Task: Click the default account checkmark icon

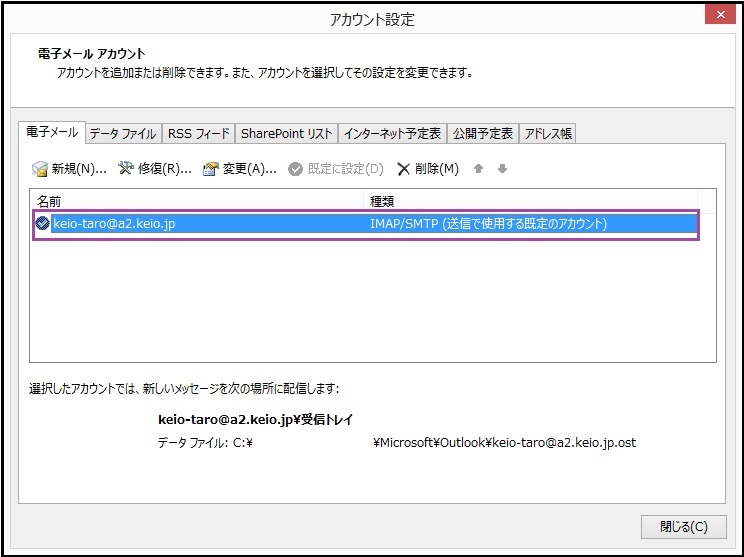Action: 42,224
